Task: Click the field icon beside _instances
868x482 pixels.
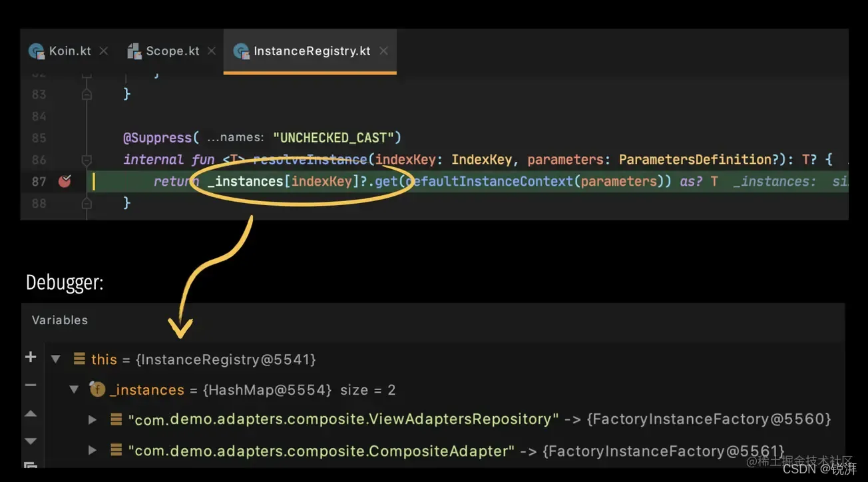Action: (x=97, y=389)
